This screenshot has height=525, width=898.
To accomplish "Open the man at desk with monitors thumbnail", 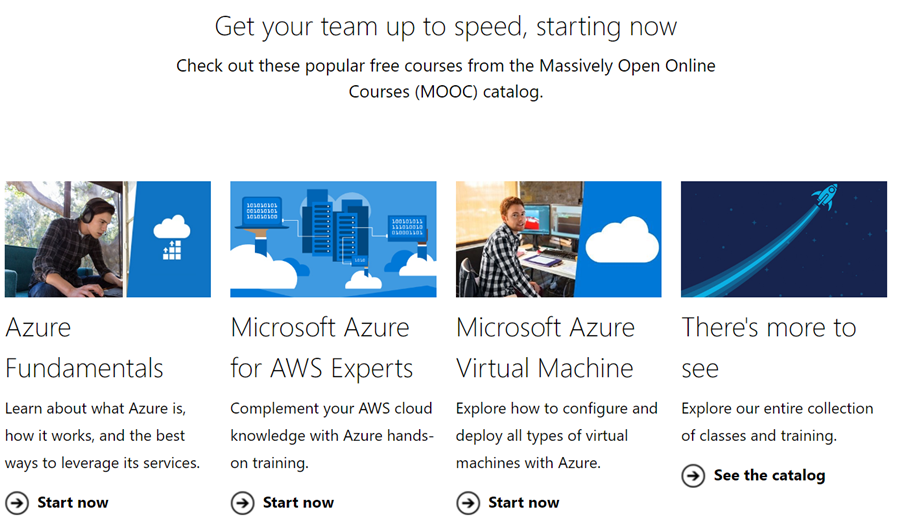I will click(558, 239).
